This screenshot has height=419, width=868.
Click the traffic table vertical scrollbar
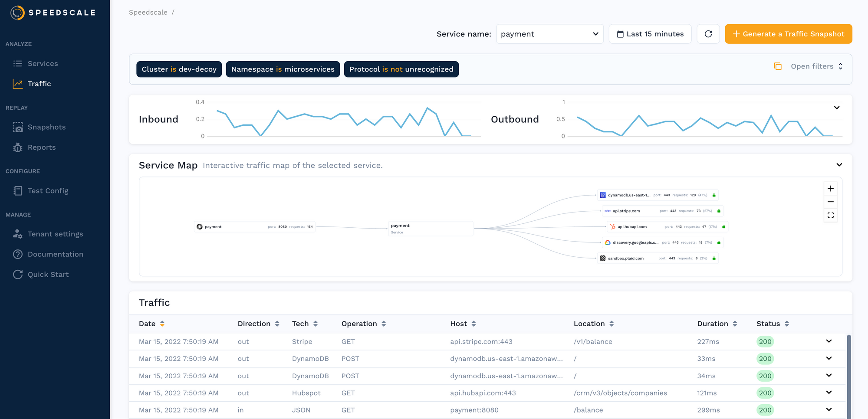pos(848,373)
